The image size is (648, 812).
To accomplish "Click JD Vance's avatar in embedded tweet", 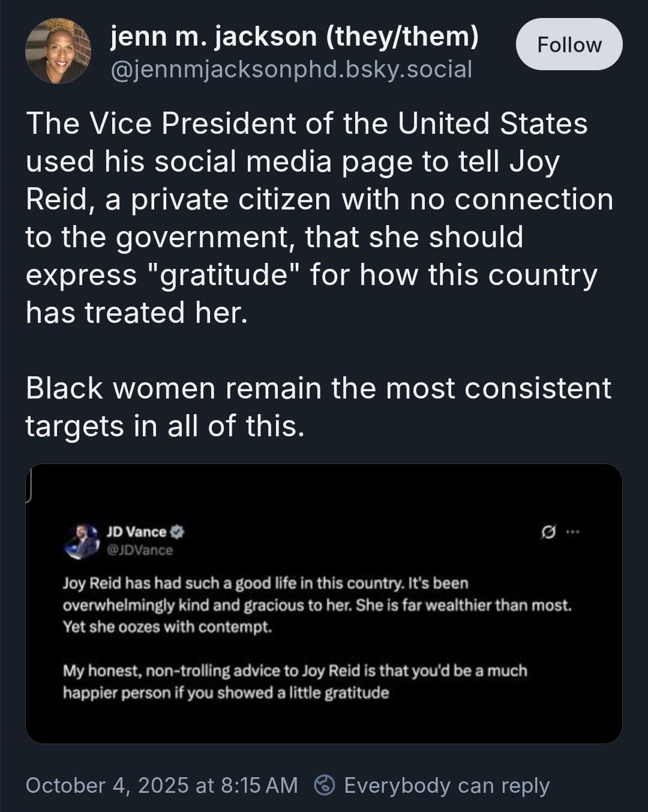I will pyautogui.click(x=81, y=540).
